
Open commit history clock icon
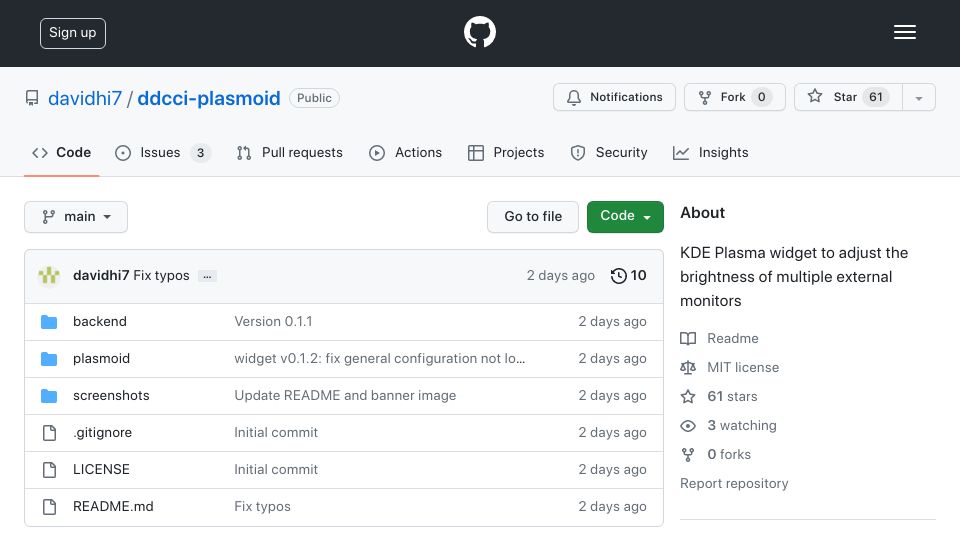(x=618, y=276)
